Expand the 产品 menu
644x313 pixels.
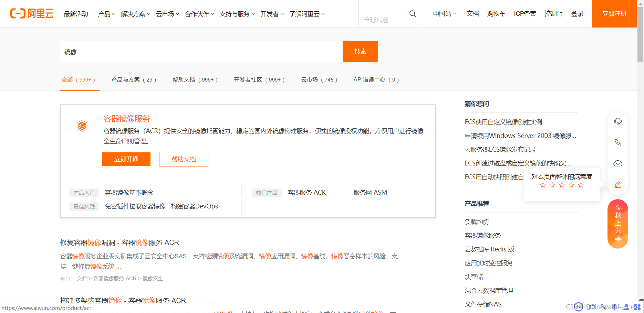click(106, 14)
